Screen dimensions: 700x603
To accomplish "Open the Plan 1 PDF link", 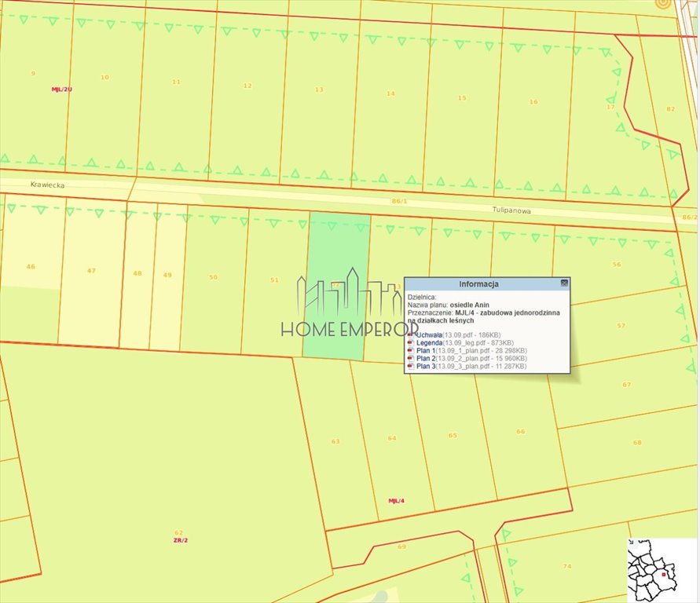I will point(426,351).
